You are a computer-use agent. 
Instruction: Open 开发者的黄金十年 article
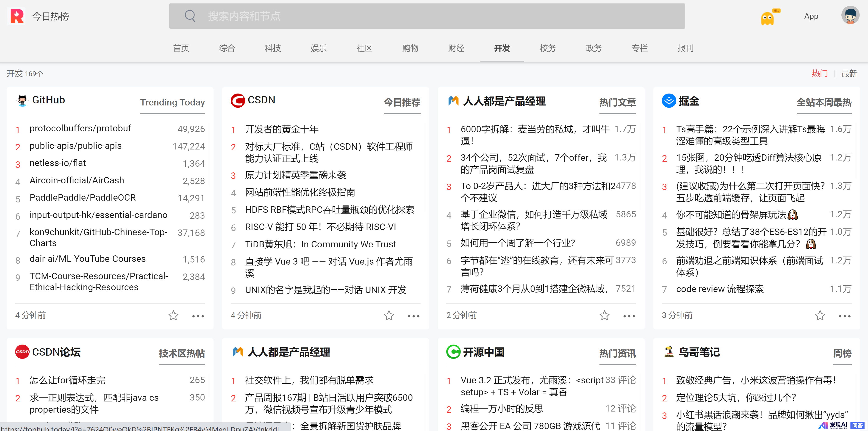click(x=282, y=129)
